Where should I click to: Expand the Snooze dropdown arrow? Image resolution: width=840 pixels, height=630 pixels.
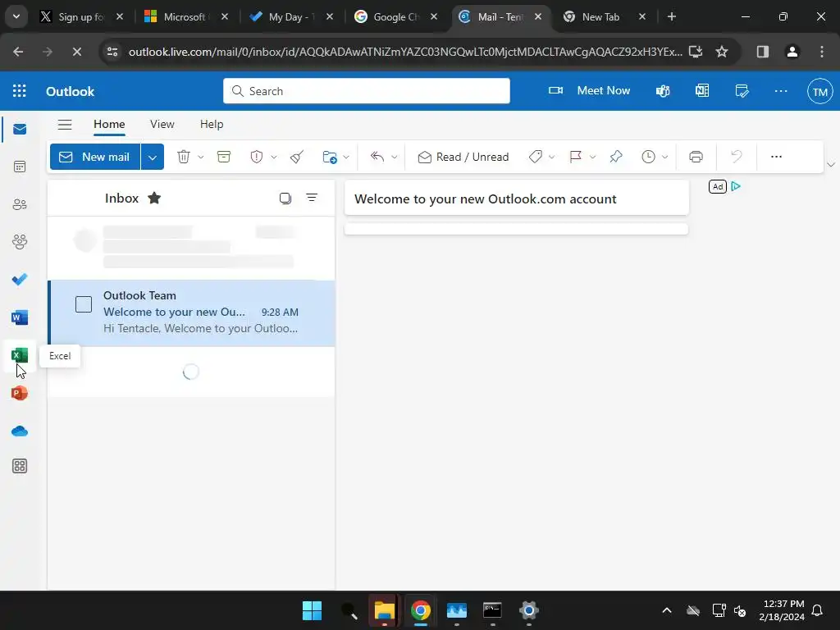(x=664, y=157)
